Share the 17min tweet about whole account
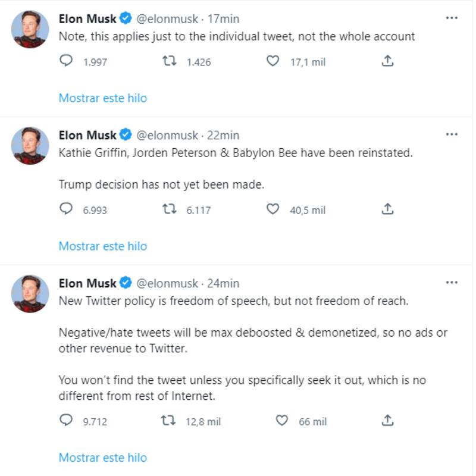Screen dimensions: 476x476 pos(387,61)
